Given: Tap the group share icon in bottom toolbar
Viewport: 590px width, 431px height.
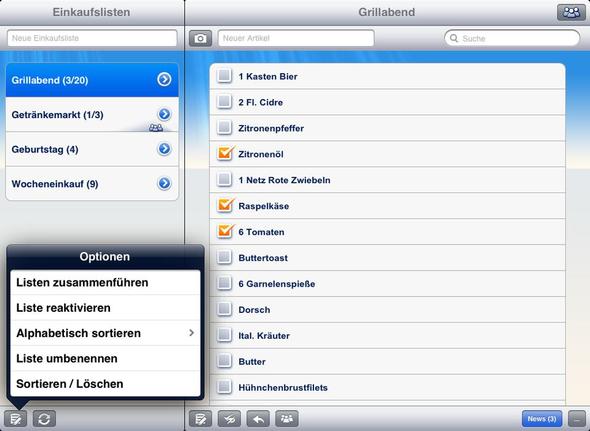Looking at the screenshot, I should [x=287, y=419].
